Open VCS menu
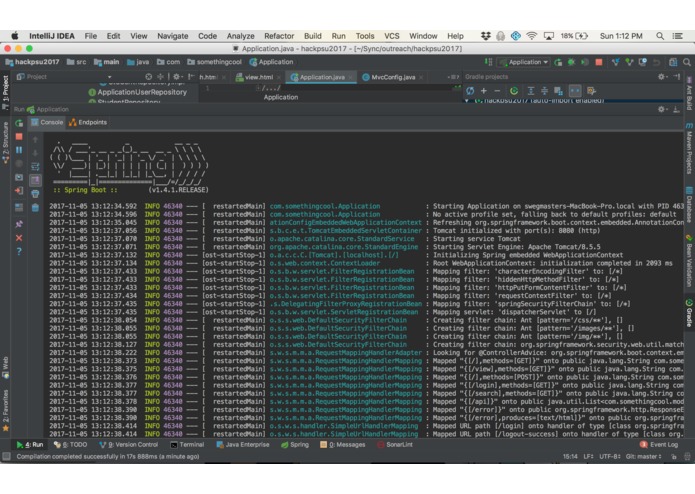Image resolution: width=695 pixels, height=494 pixels. [x=391, y=36]
